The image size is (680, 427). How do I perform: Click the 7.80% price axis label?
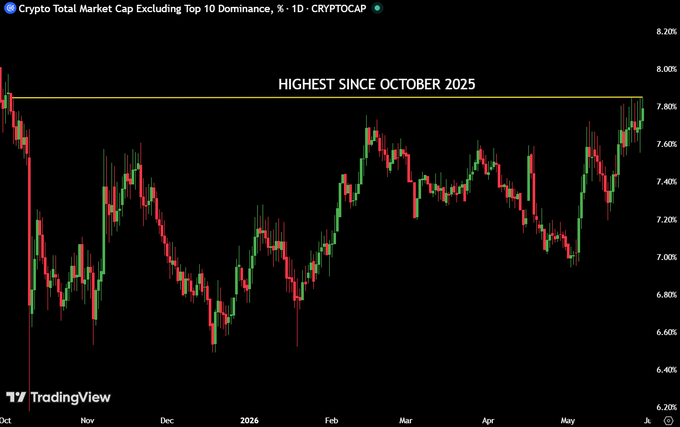(666, 107)
